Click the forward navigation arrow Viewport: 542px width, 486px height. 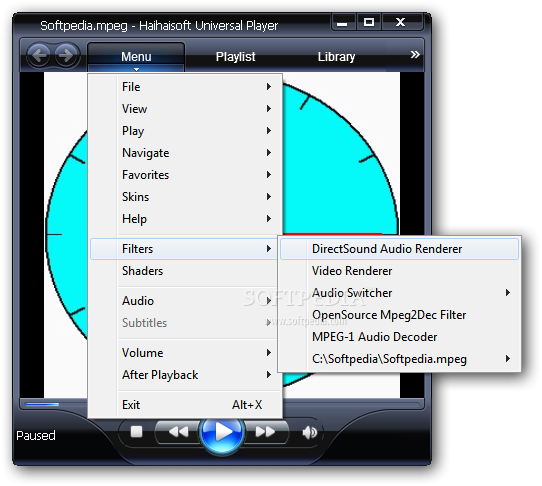[x=66, y=55]
